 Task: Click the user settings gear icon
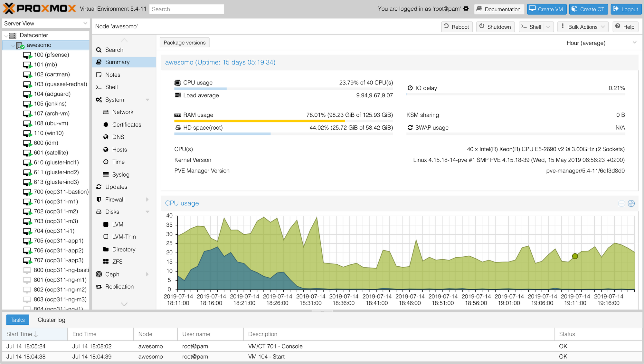point(466,9)
